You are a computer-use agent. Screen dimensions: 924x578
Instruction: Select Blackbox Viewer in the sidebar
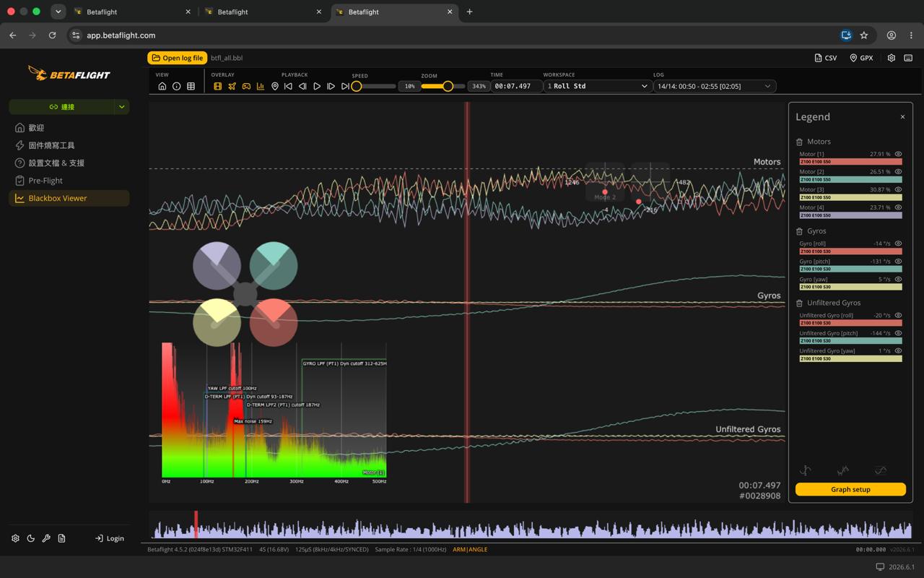click(69, 198)
